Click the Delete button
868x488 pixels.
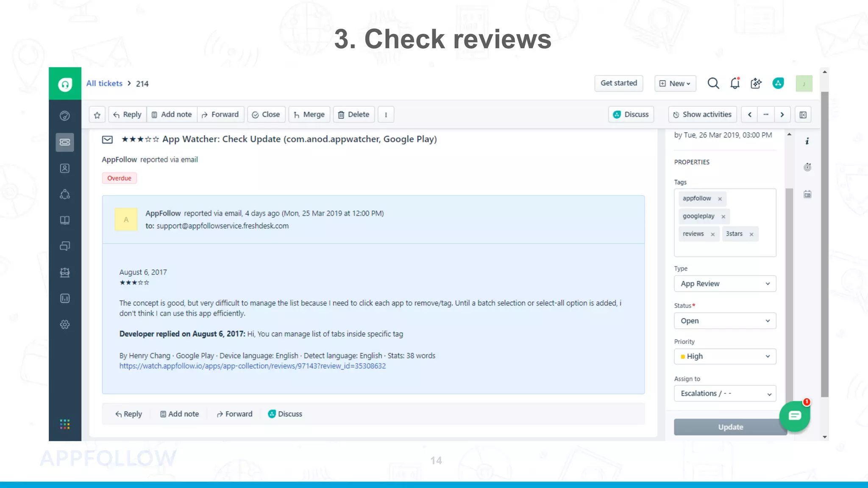[354, 115]
